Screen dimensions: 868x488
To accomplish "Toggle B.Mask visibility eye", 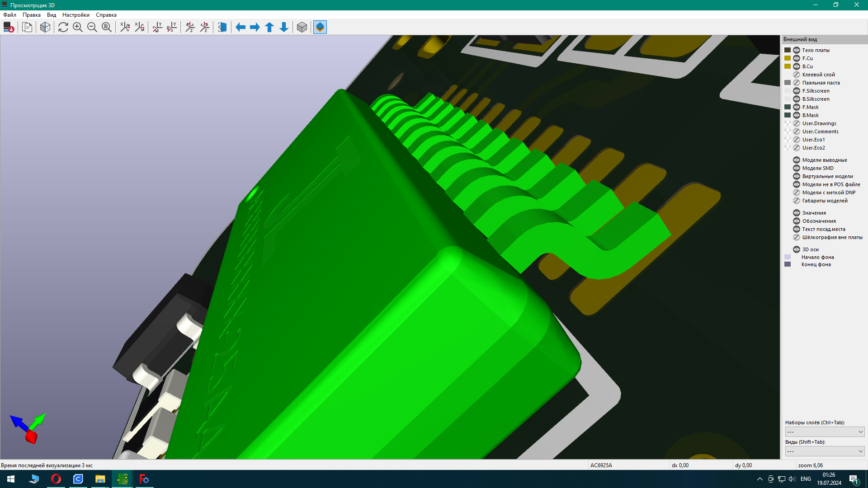I will tap(797, 115).
